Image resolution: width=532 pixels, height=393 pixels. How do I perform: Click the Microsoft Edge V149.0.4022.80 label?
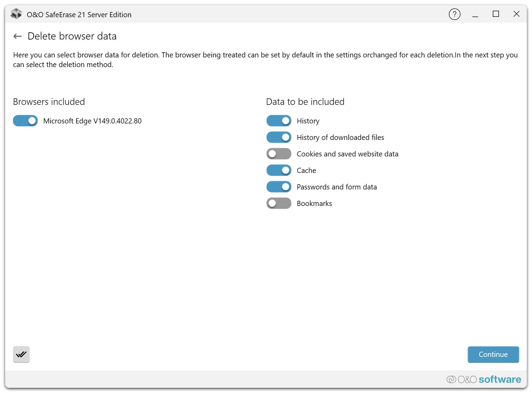click(92, 121)
